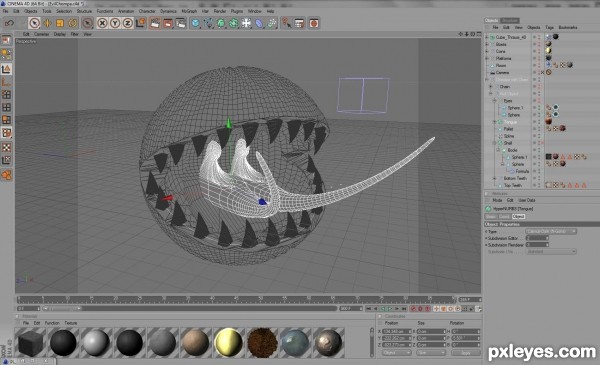600x365 pixels.
Task: Add a HyperNURBS generator object
Action: 221,23
